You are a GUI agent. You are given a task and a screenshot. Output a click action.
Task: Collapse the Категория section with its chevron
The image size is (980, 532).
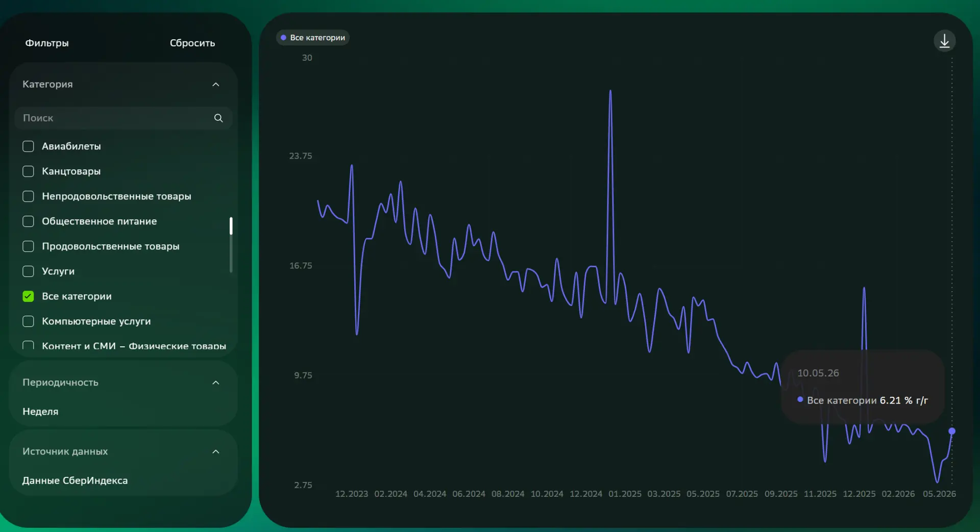(x=216, y=84)
